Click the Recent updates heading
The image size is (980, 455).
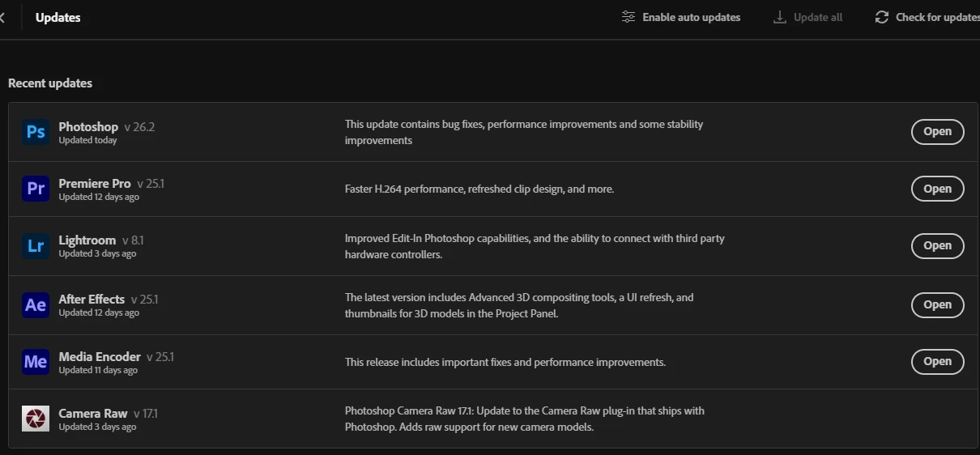50,83
